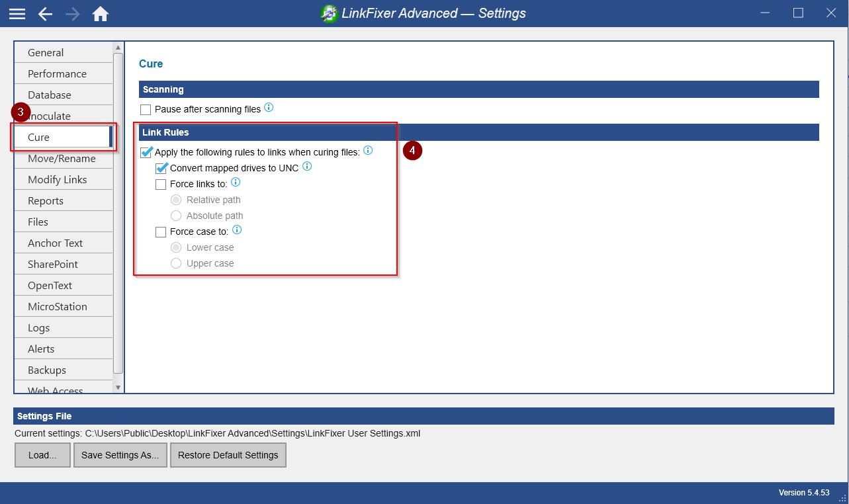Click the Scanning section header

(x=479, y=89)
